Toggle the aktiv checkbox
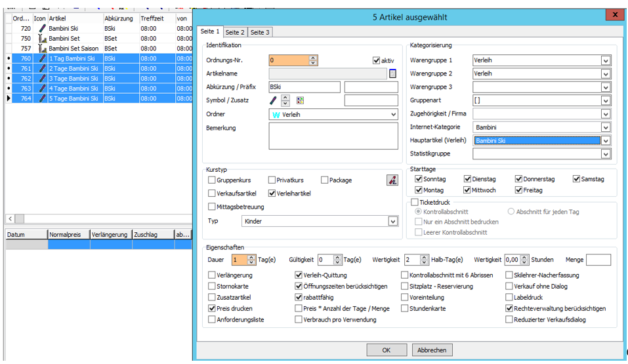The width and height of the screenshot is (628, 364). click(x=376, y=60)
